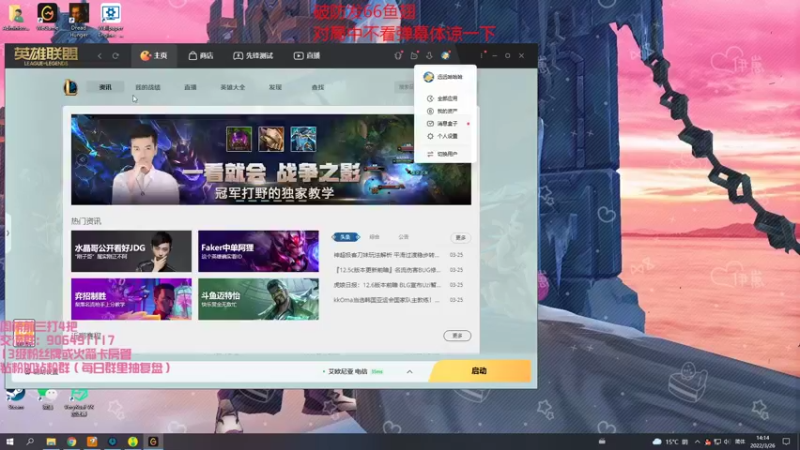Select the 公告 news filter
800x450 pixels.
pos(404,237)
